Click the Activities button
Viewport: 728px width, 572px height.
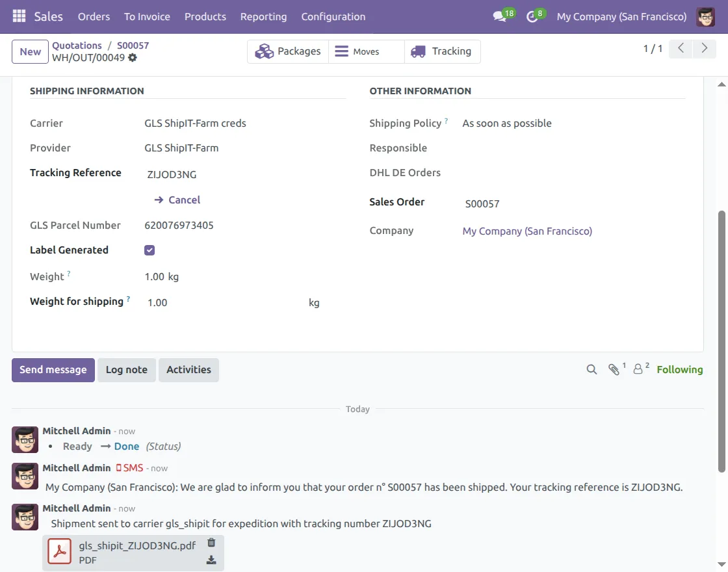(188, 370)
